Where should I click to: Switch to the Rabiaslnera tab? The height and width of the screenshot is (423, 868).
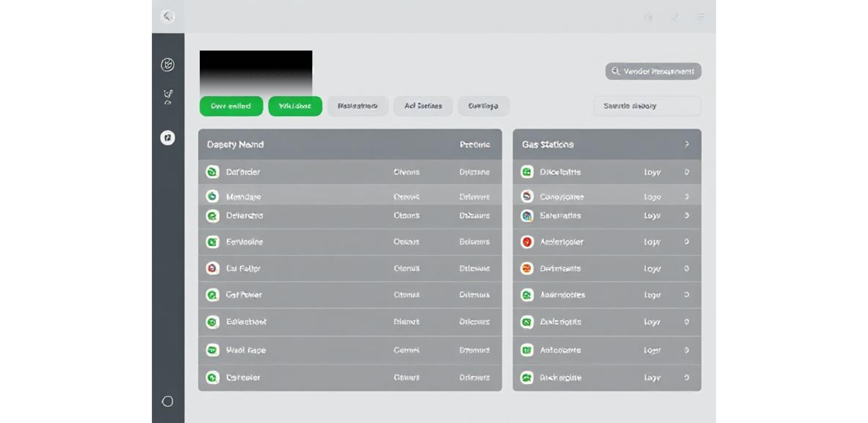[357, 106]
